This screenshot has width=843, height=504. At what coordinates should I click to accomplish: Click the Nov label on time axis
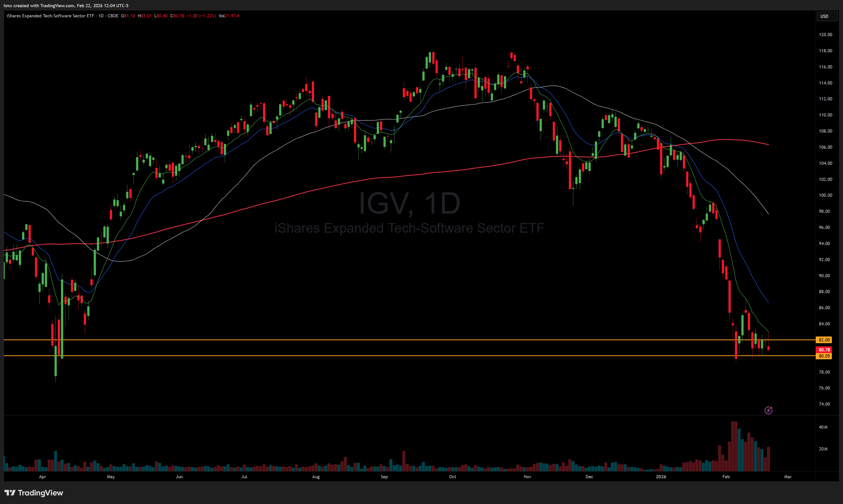point(527,476)
